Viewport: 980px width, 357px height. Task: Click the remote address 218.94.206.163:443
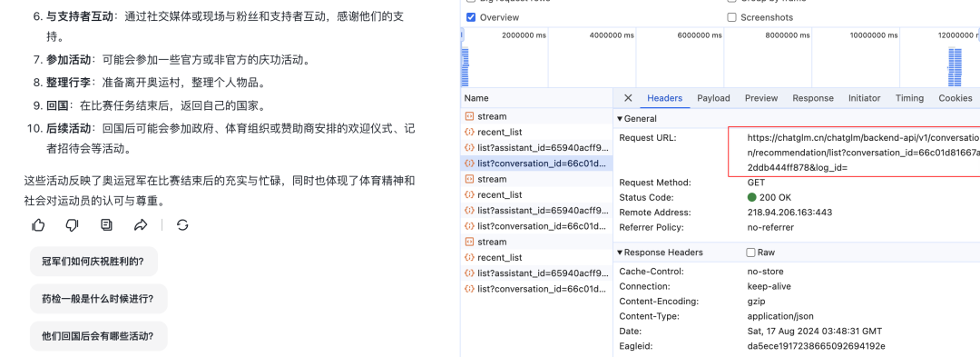pyautogui.click(x=789, y=213)
